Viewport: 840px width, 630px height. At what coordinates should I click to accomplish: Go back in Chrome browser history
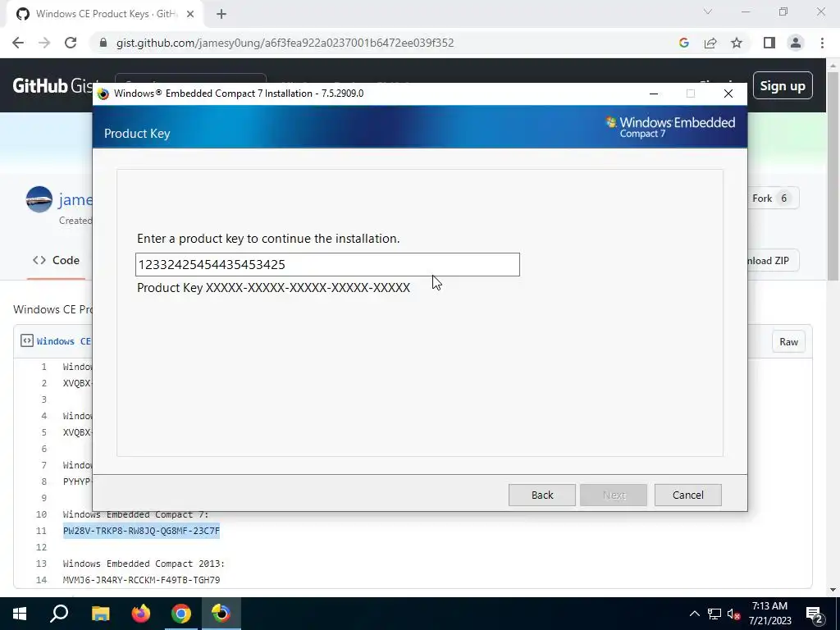pos(18,43)
